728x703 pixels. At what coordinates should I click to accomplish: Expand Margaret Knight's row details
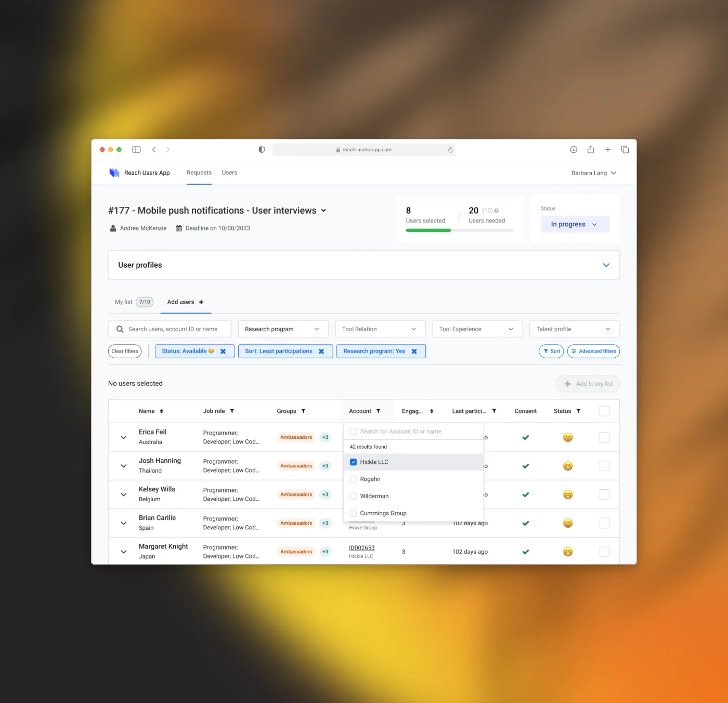pyautogui.click(x=124, y=552)
